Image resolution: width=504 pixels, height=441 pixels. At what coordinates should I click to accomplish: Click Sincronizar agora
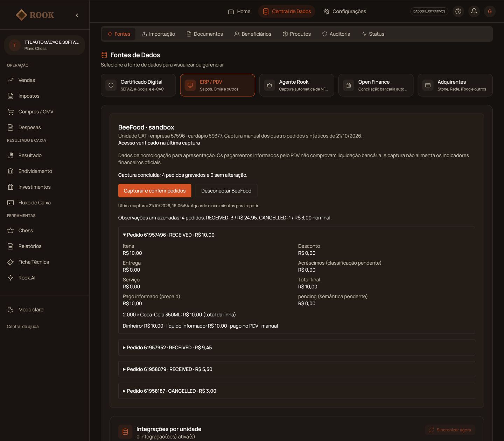(450, 430)
